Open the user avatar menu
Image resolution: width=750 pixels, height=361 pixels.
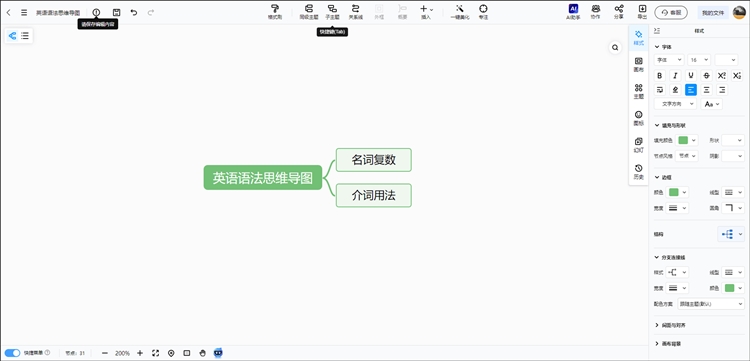pyautogui.click(x=739, y=12)
